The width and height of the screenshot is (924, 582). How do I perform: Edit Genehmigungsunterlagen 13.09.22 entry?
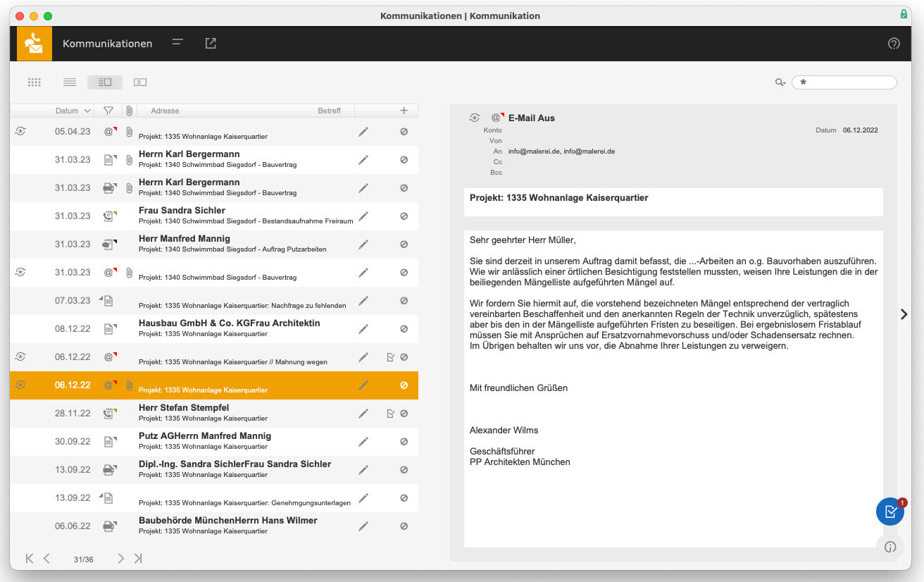[363, 498]
